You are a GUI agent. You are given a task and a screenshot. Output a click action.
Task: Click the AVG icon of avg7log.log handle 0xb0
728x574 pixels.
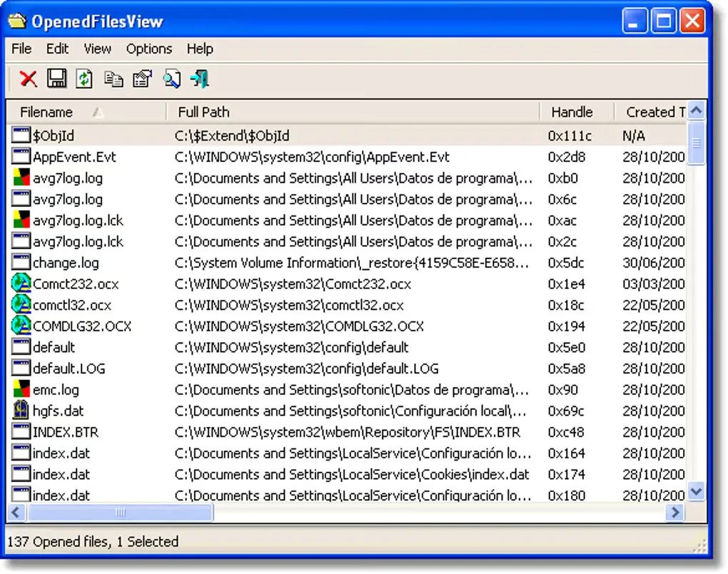click(21, 177)
